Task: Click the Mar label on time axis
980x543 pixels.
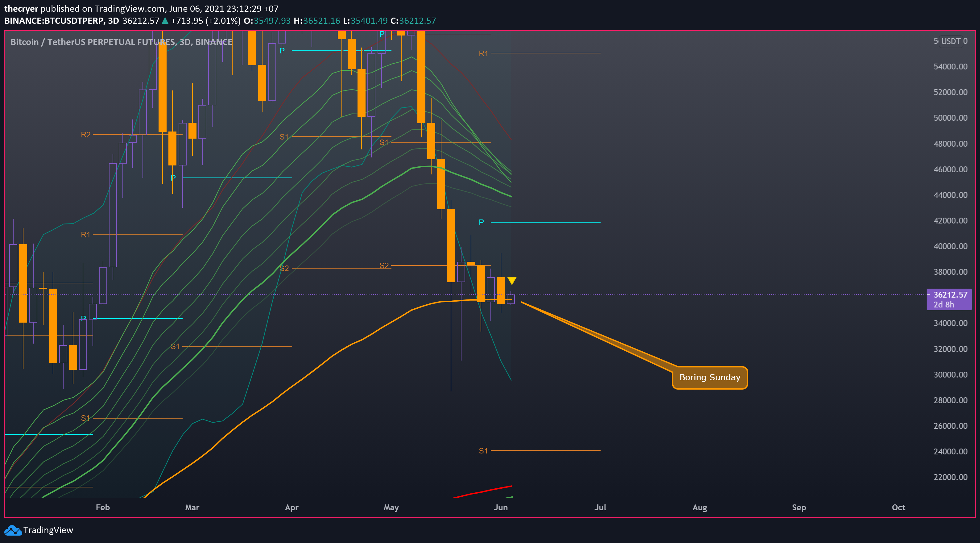Action: point(192,507)
